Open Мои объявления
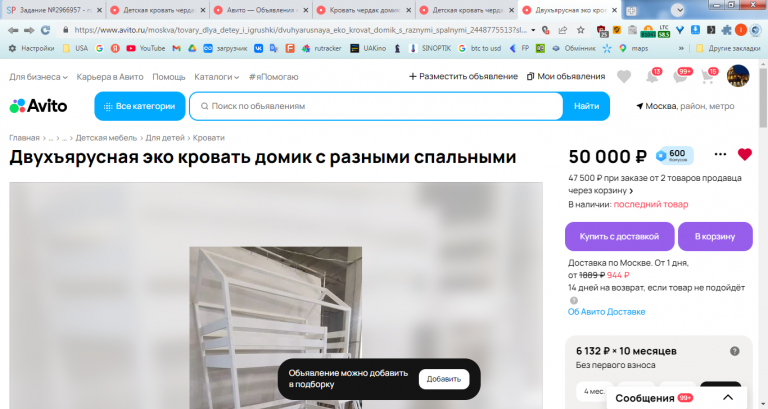This screenshot has width=768, height=409. point(566,76)
